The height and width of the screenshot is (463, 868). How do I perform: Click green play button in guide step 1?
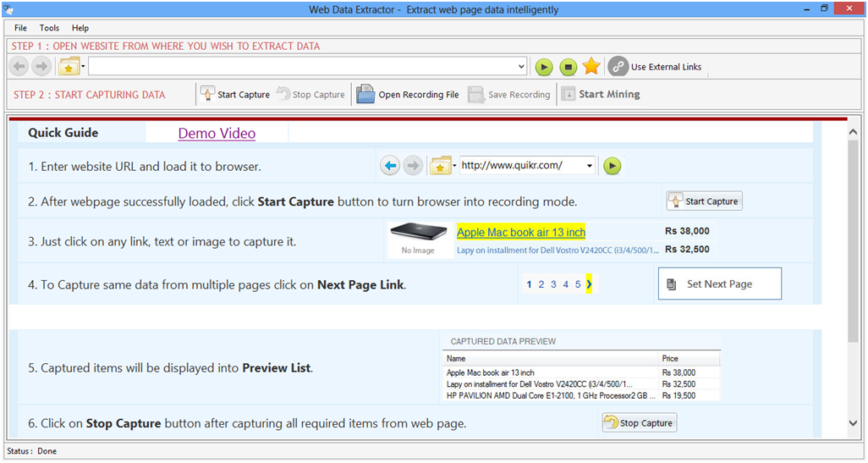(x=612, y=166)
